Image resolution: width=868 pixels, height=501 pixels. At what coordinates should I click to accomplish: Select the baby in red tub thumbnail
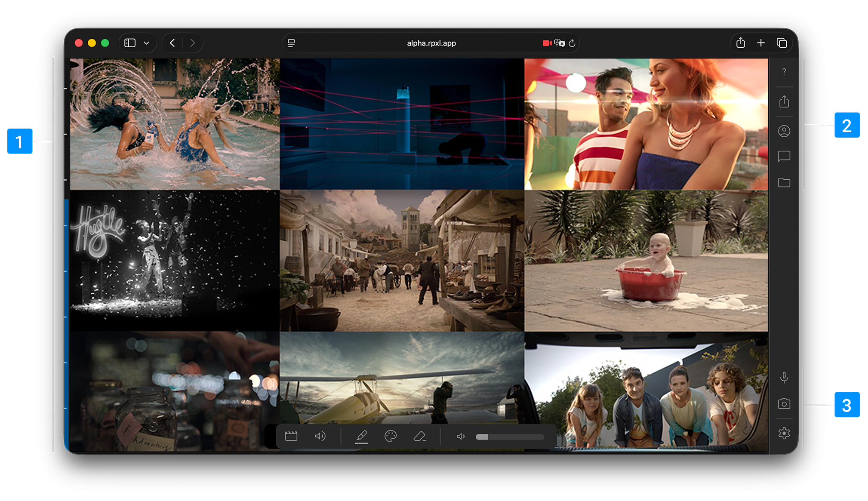646,261
